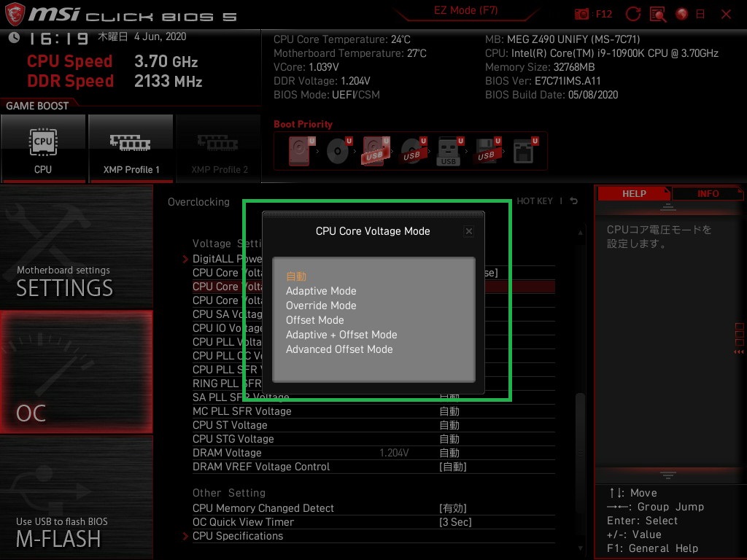Toggle XMP Profile 2

pos(219,148)
